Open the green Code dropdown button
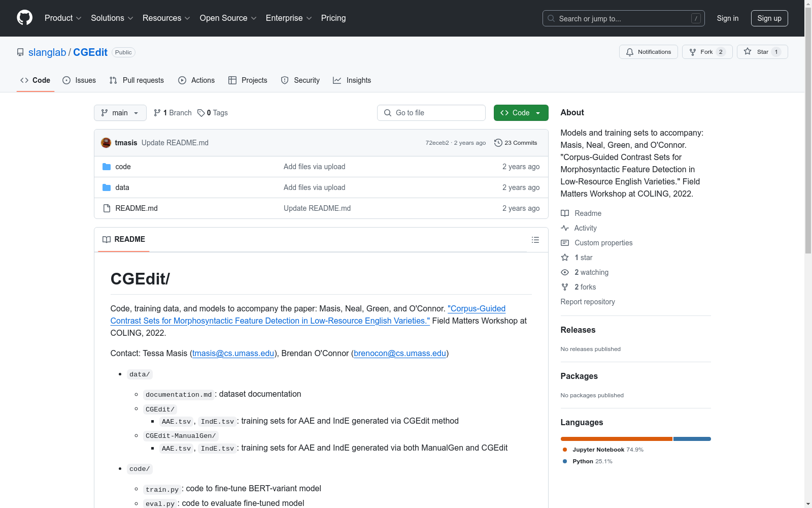The image size is (812, 508). pos(521,113)
